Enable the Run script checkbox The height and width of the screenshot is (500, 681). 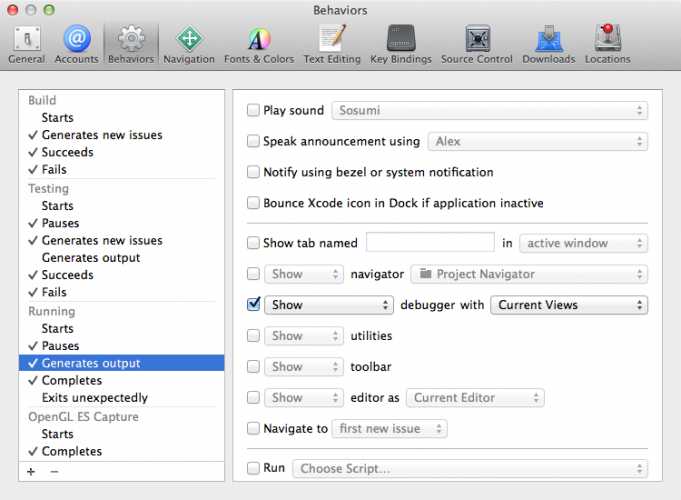(x=253, y=468)
